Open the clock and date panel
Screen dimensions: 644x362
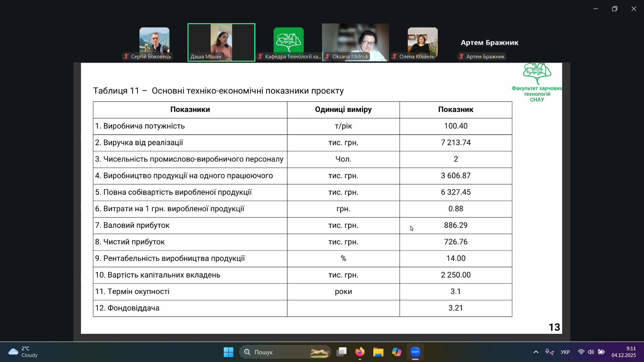[624, 352]
